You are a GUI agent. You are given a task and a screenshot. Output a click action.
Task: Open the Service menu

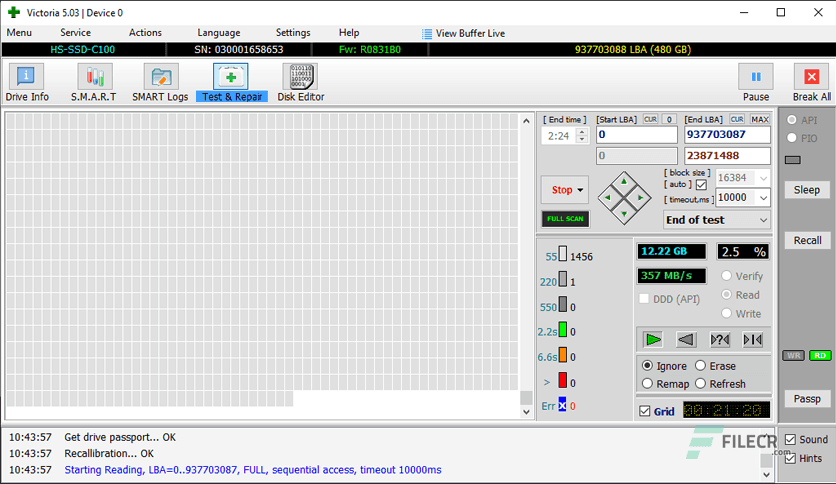point(75,33)
